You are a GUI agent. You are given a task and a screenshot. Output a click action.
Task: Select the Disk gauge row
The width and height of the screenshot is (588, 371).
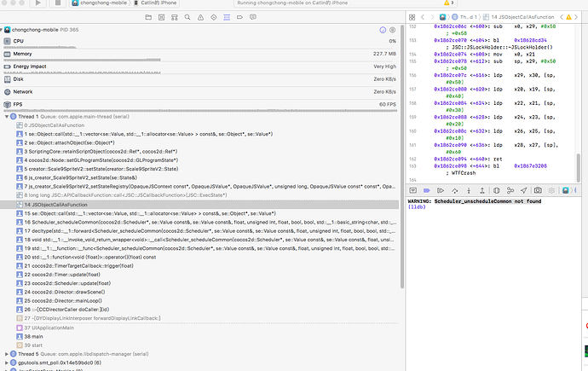click(x=200, y=79)
